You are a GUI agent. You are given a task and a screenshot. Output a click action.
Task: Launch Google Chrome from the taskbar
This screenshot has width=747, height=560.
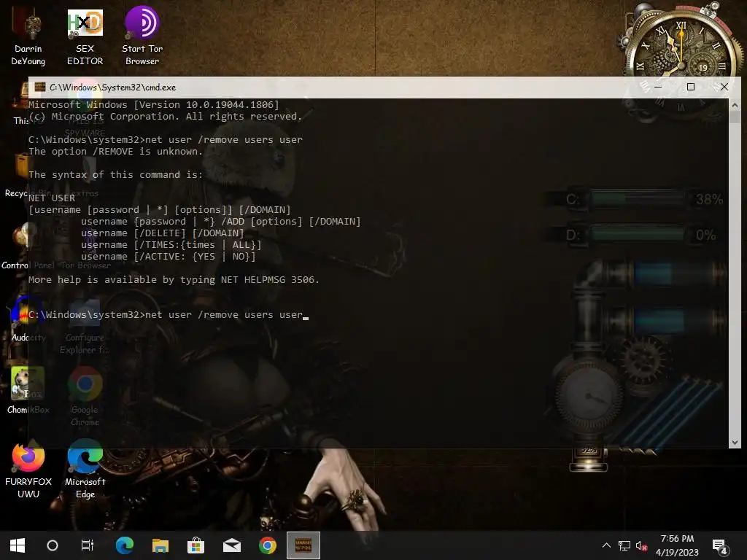pyautogui.click(x=267, y=545)
